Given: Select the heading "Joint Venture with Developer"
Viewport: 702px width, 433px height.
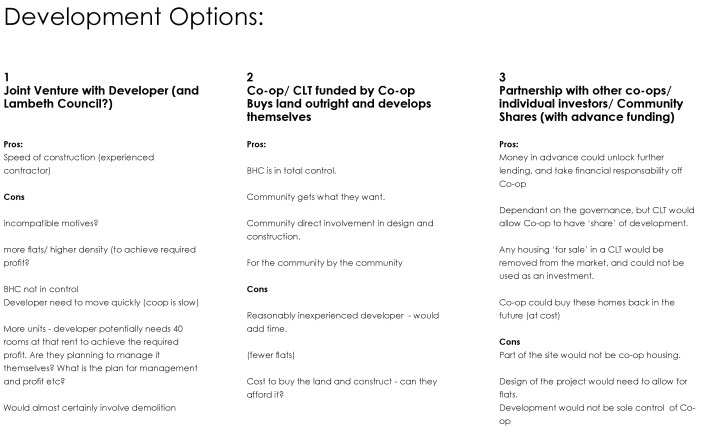Looking at the screenshot, I should [102, 90].
